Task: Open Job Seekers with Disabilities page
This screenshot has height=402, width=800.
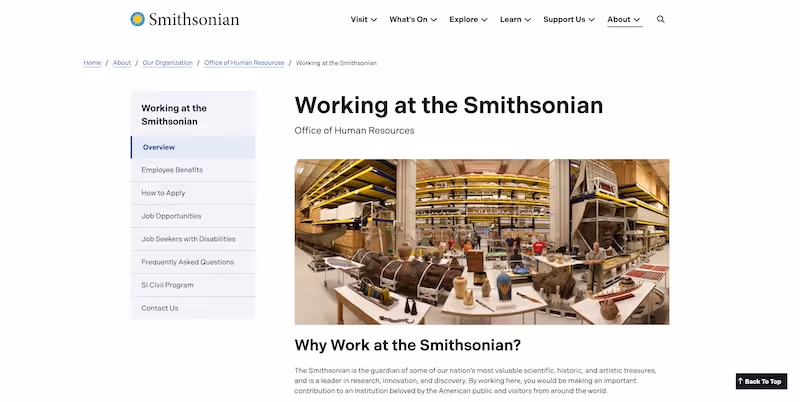Action: point(193,239)
